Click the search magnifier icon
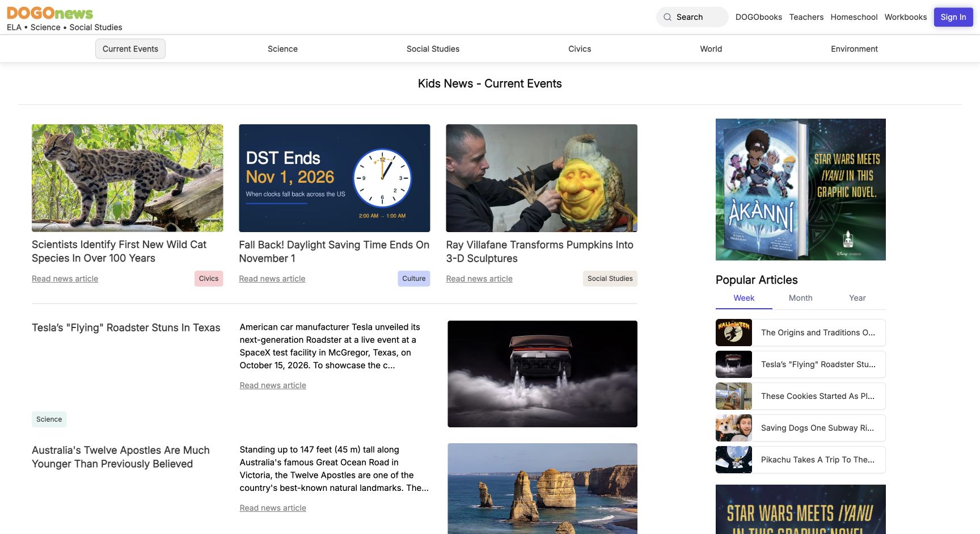This screenshot has height=534, width=980. 668,17
